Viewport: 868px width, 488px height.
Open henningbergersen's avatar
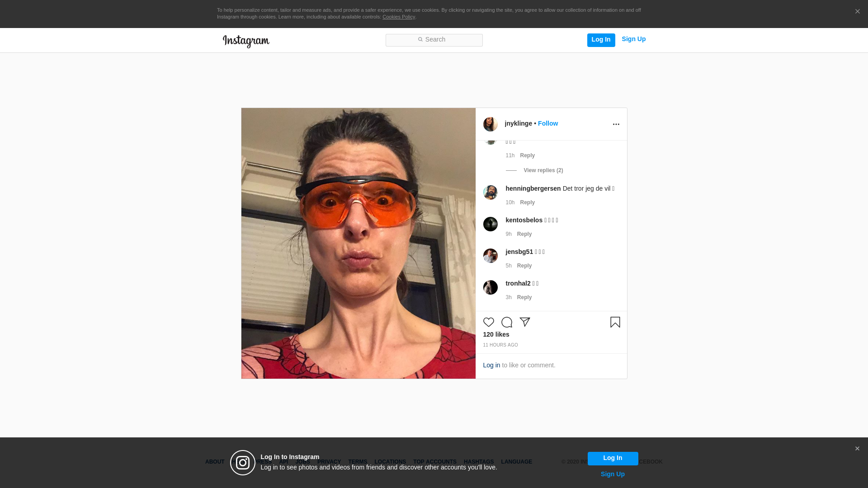pos(491,192)
